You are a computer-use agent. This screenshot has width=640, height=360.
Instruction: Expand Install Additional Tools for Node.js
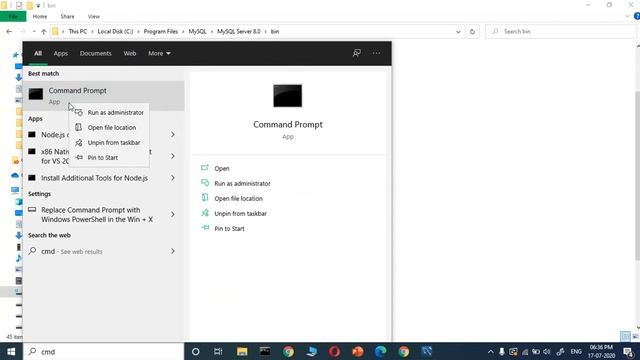click(x=173, y=178)
